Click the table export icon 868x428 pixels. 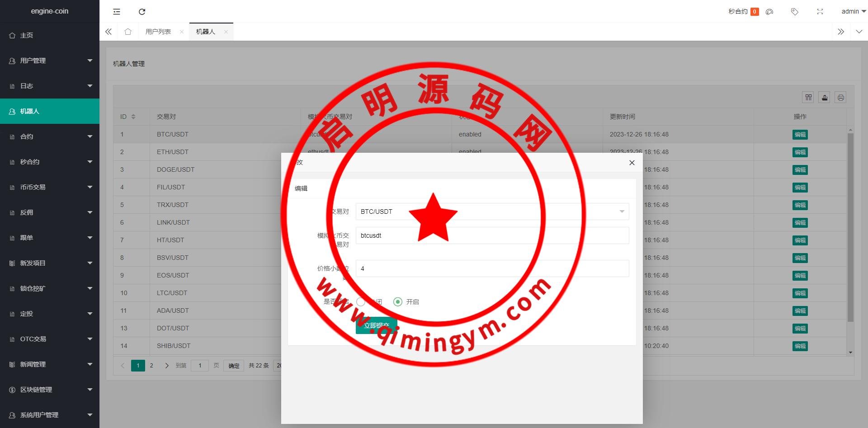[824, 97]
